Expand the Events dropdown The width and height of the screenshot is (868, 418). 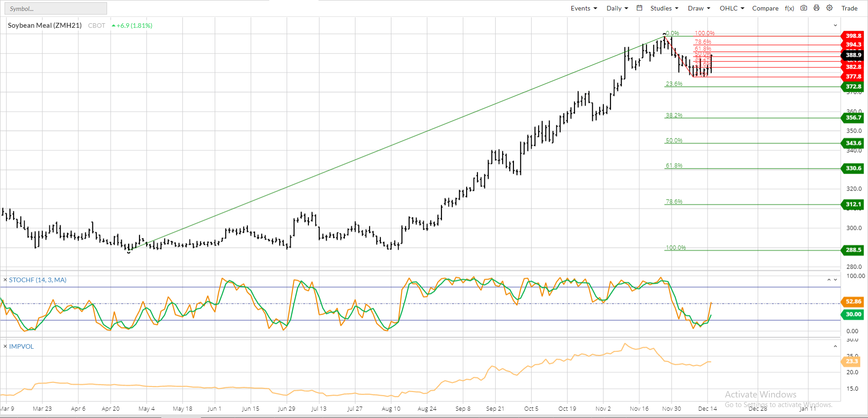point(584,8)
